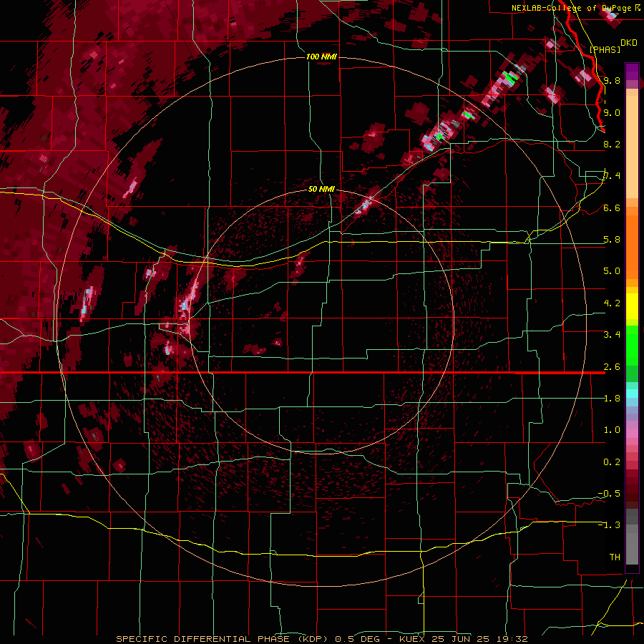Click the 1.8 value on the color scale
The image size is (644, 644).
coord(612,399)
